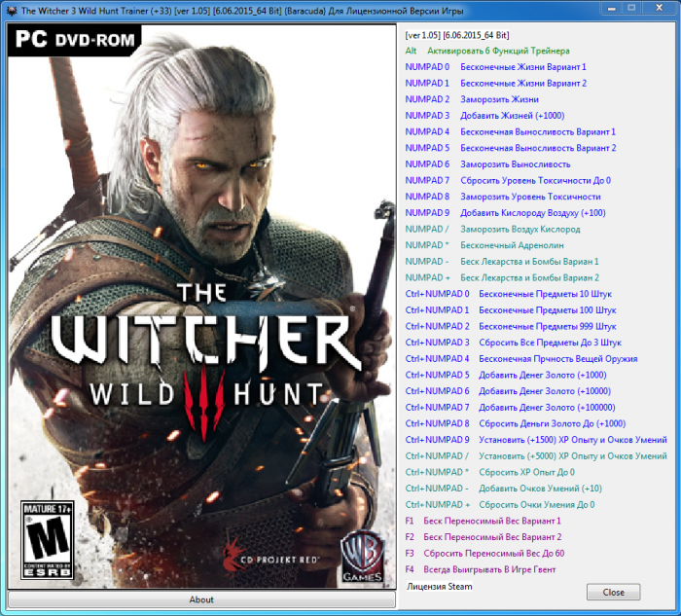Click the '[ver 1.05] [6.06.2015_64 Bit]' version text

457,35
